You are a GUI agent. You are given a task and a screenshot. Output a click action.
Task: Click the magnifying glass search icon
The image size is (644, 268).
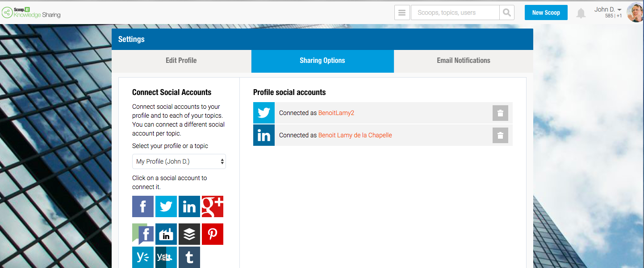click(x=506, y=12)
